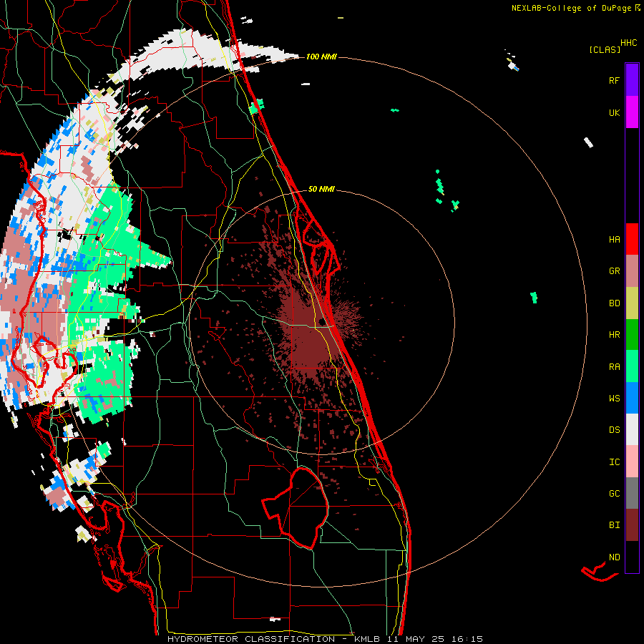This screenshot has width=644, height=644.
Task: Click the purple RF color swatch in legend
Action: (632, 79)
